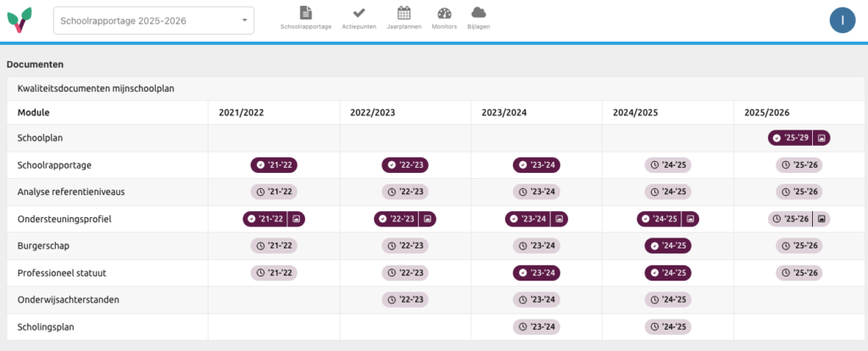868x351 pixels.
Task: Open the Schoolrapportage toolbar icon
Action: pyautogui.click(x=305, y=13)
